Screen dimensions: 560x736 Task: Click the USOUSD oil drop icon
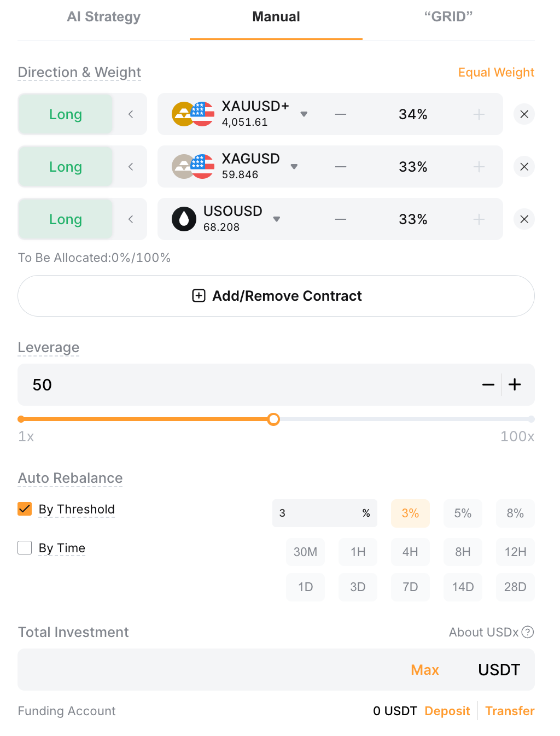(x=184, y=219)
